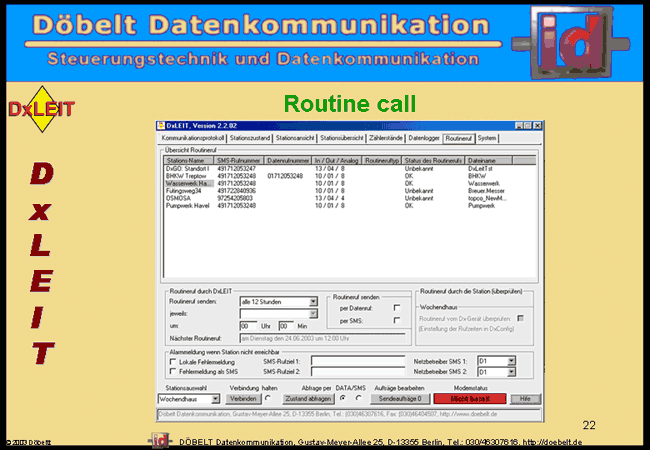This screenshot has height=450, width=650.
Task: Open the System tab
Action: pyautogui.click(x=487, y=138)
